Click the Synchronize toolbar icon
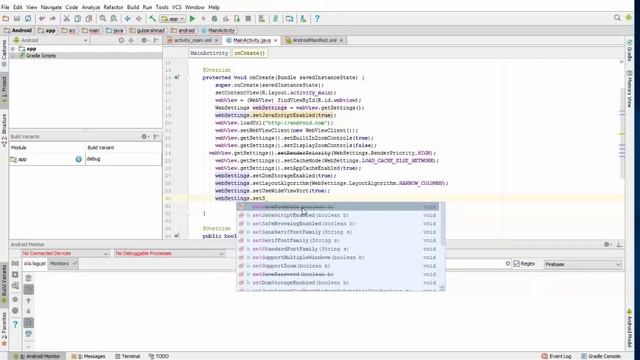This screenshot has height=360, width=640. (x=28, y=19)
